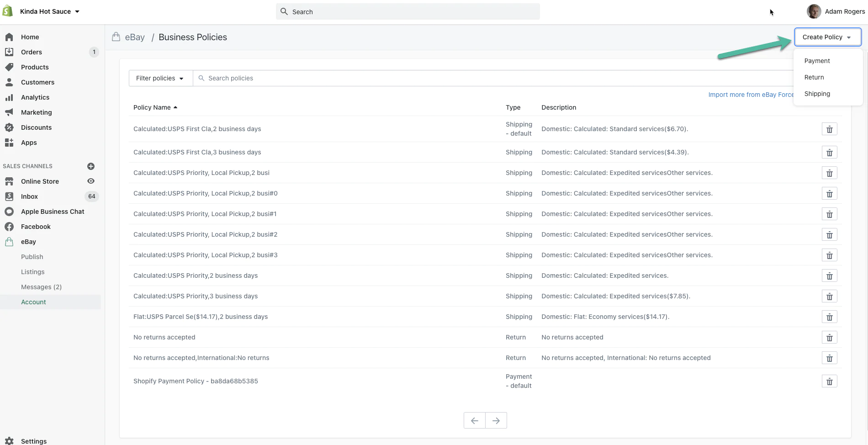Open Adam Rogers account menu

[x=836, y=11]
